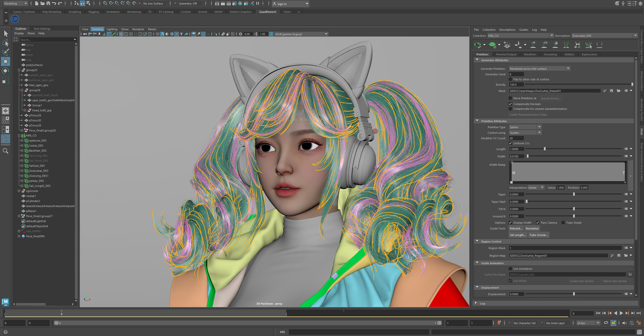Activate the Paint Selection tool
The height and width of the screenshot is (336, 644).
coord(5,52)
